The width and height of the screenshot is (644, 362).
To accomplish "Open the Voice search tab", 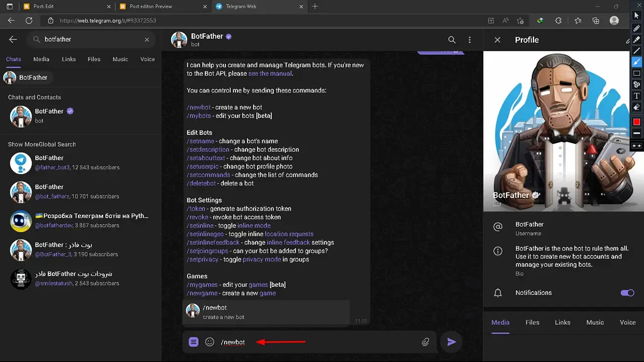I will pyautogui.click(x=147, y=59).
